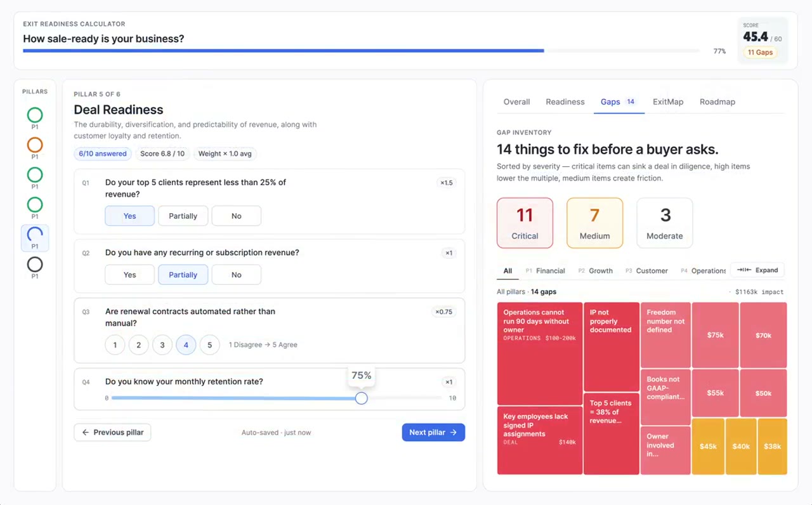Choose Partially for top 5 clients question
Image resolution: width=812 pixels, height=505 pixels.
183,216
